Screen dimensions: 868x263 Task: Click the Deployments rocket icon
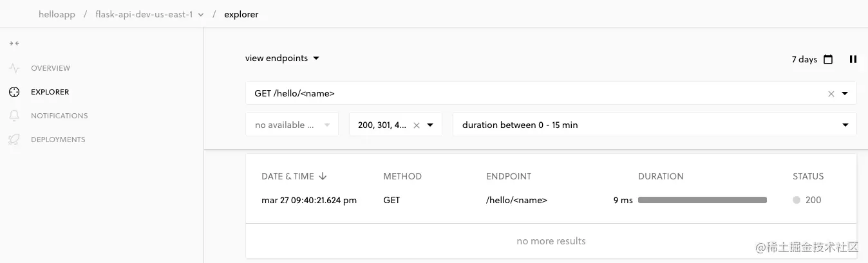(x=14, y=140)
